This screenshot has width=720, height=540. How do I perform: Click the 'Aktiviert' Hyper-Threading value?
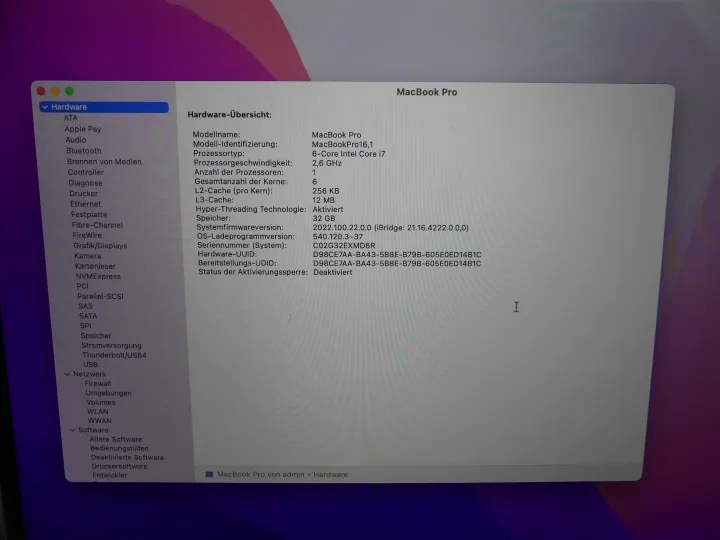point(328,209)
